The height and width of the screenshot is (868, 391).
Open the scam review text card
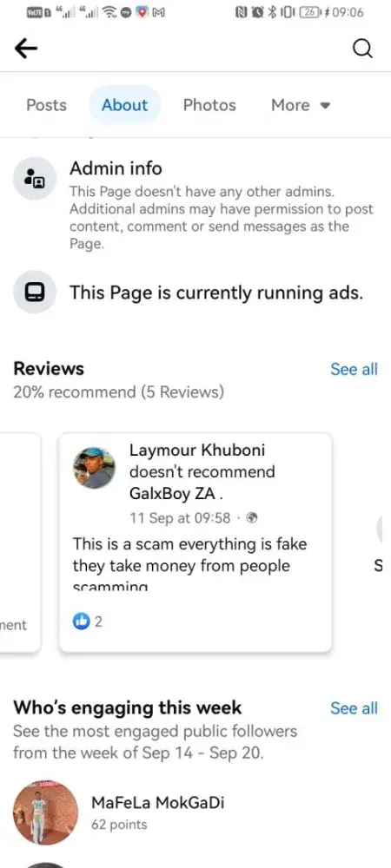click(195, 542)
